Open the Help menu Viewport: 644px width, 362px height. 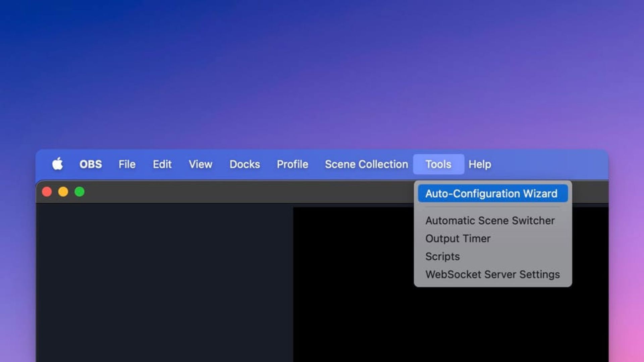(x=480, y=164)
